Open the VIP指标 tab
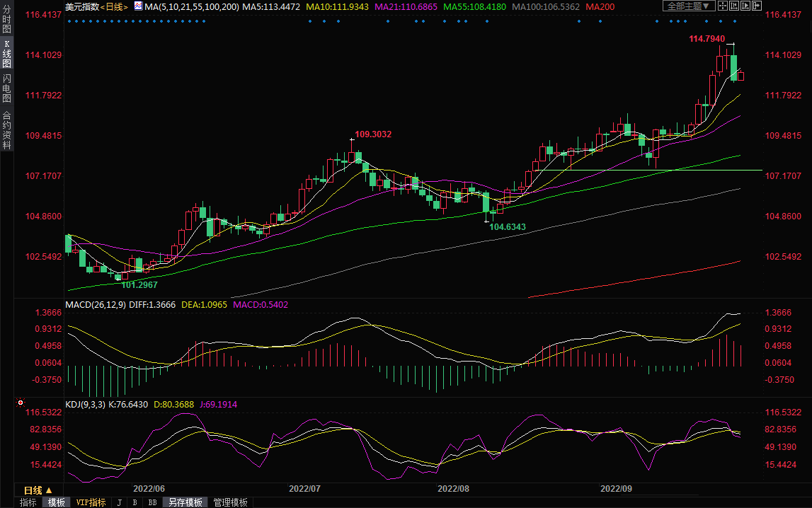This screenshot has width=812, height=508. 91,502
